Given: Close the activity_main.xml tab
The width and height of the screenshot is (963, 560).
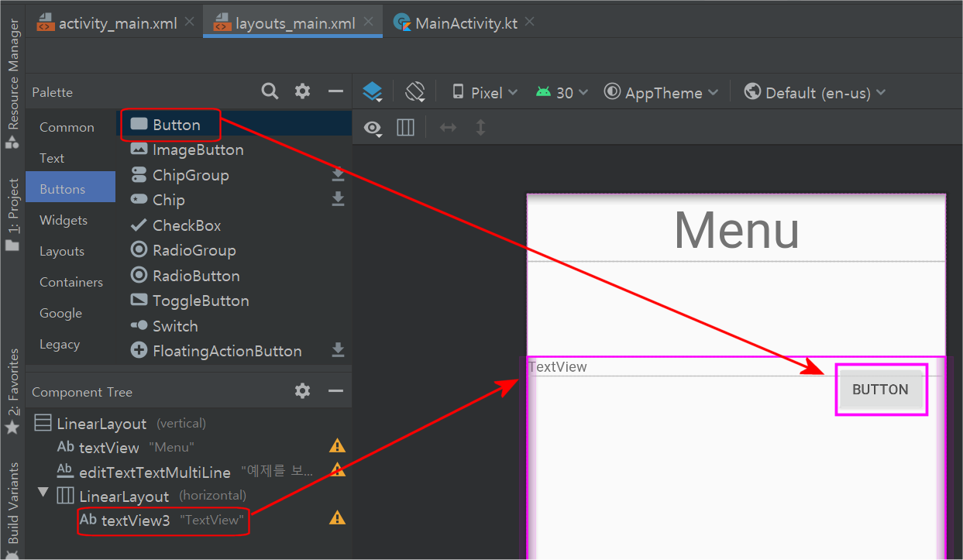Looking at the screenshot, I should pos(190,22).
